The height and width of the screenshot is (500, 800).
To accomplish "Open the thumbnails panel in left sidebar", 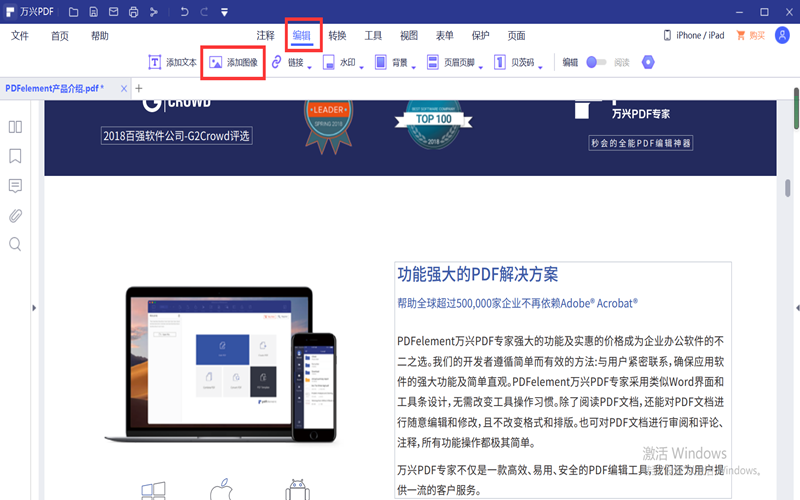I will pos(15,127).
